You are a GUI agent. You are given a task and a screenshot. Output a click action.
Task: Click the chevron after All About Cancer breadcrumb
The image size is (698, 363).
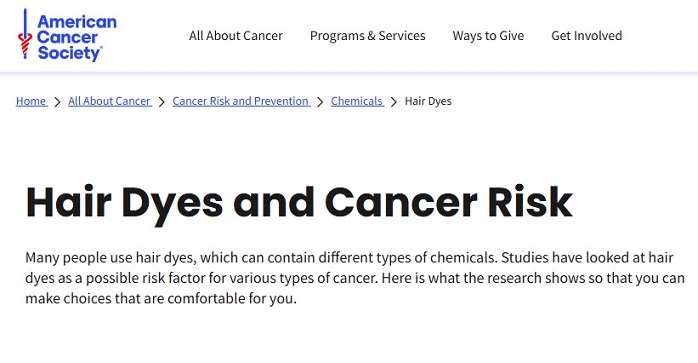coord(162,102)
